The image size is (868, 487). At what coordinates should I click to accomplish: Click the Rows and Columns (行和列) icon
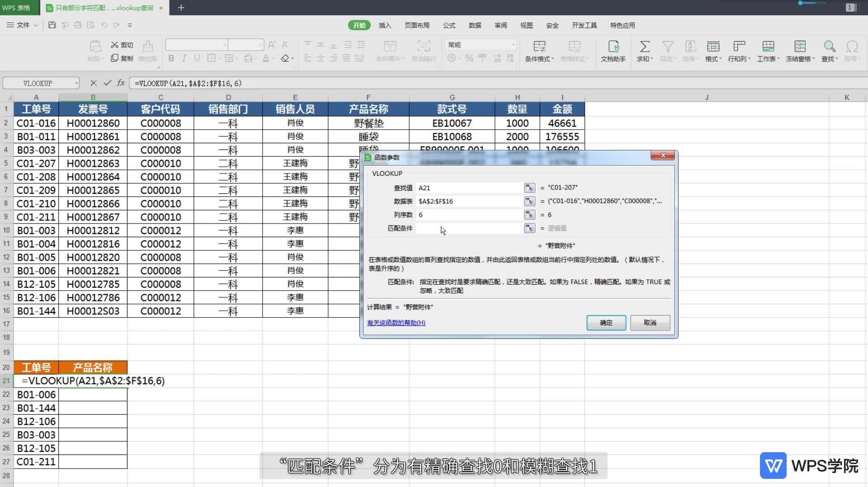(739, 46)
